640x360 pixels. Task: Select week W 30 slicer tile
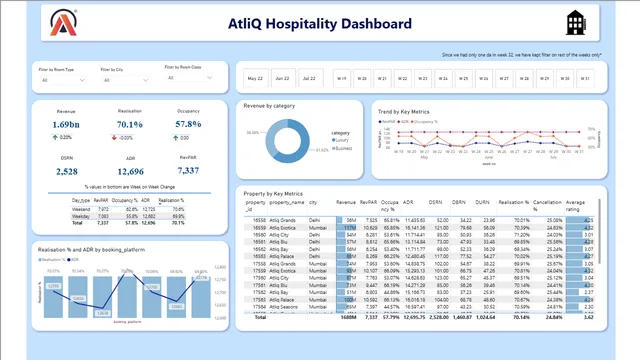point(565,78)
